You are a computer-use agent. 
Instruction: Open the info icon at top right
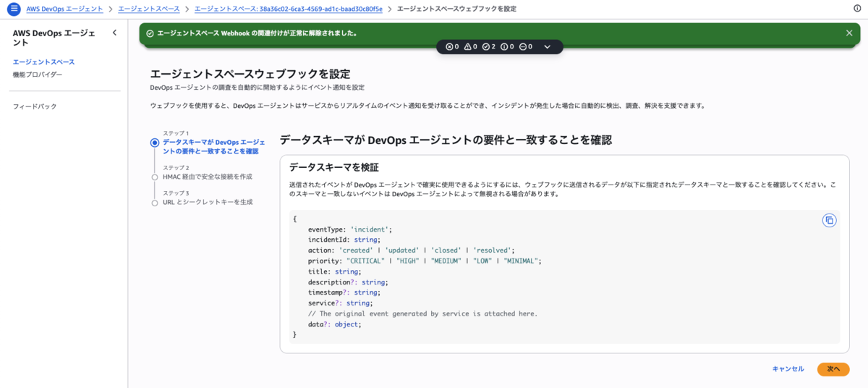tap(857, 9)
